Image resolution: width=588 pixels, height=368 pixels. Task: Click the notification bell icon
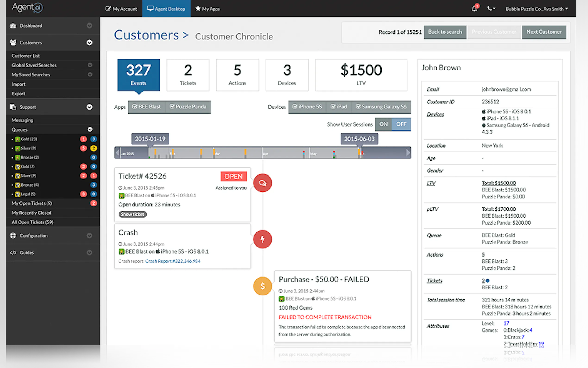click(474, 9)
